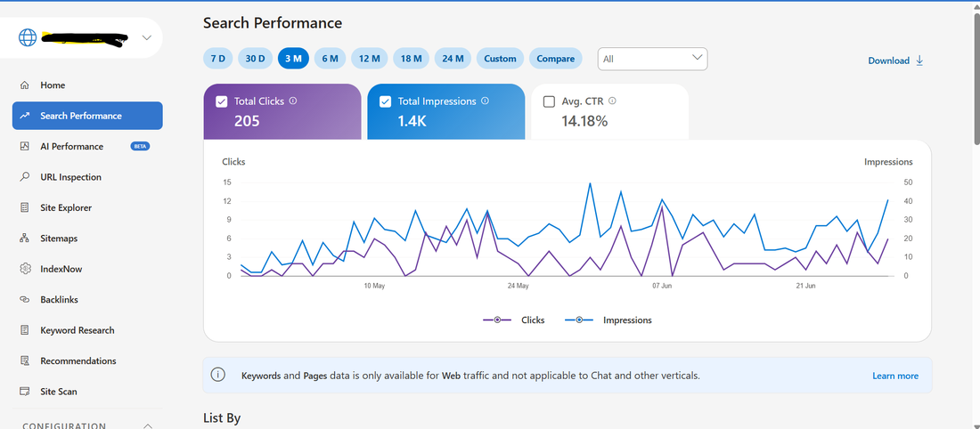Click the Download link text
The height and width of the screenshot is (429, 980).
pyautogui.click(x=889, y=61)
